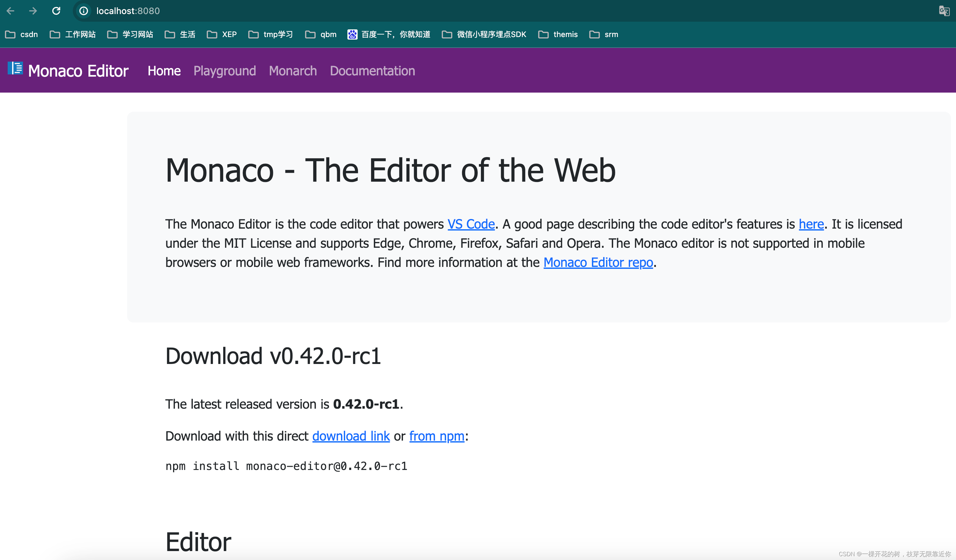Click the browser forward arrow
The image size is (956, 560).
(33, 11)
